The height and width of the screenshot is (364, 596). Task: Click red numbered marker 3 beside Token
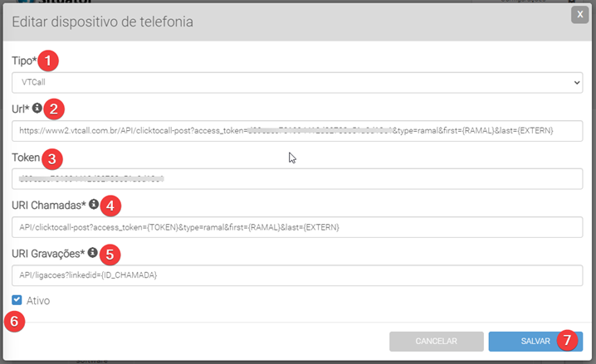51,157
